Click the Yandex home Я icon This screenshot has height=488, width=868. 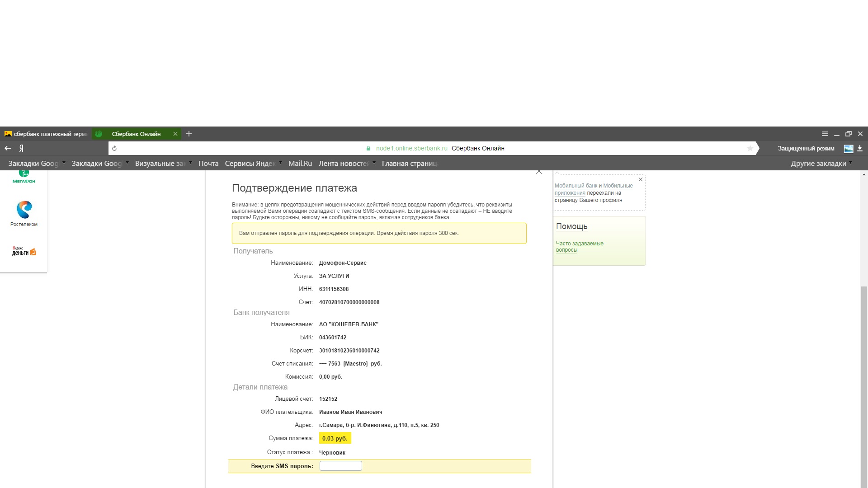point(21,148)
